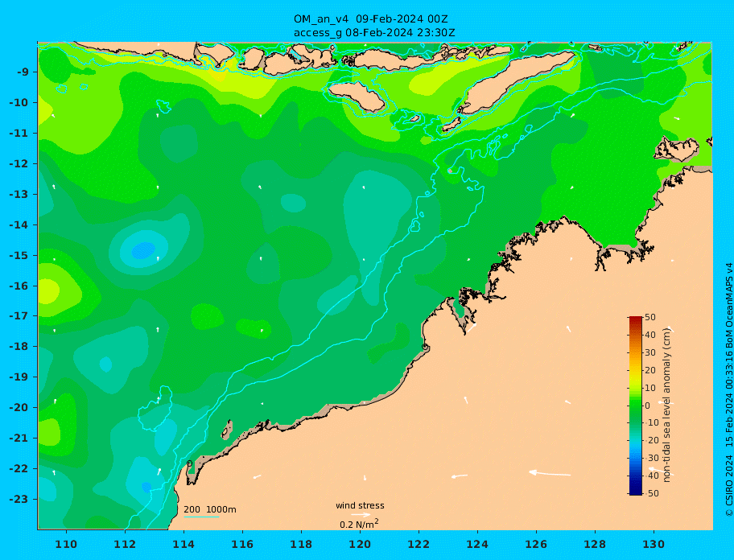
Task: Click the longitude label "120"
Action: click(360, 544)
